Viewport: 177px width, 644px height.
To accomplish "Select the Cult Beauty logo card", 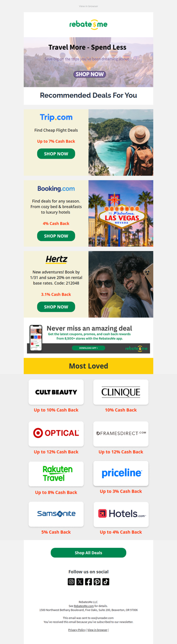I will (x=56, y=392).
